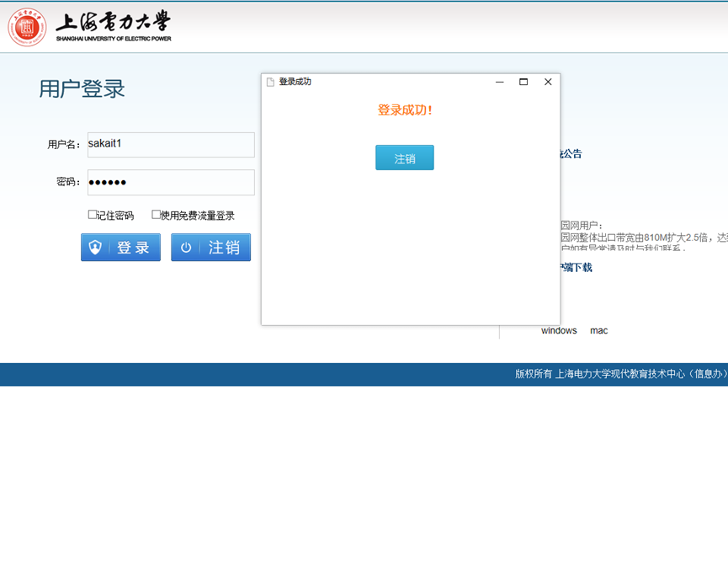This screenshot has height=577, width=728.
Task: Minimize the 登录成功 popup window
Action: coord(499,82)
